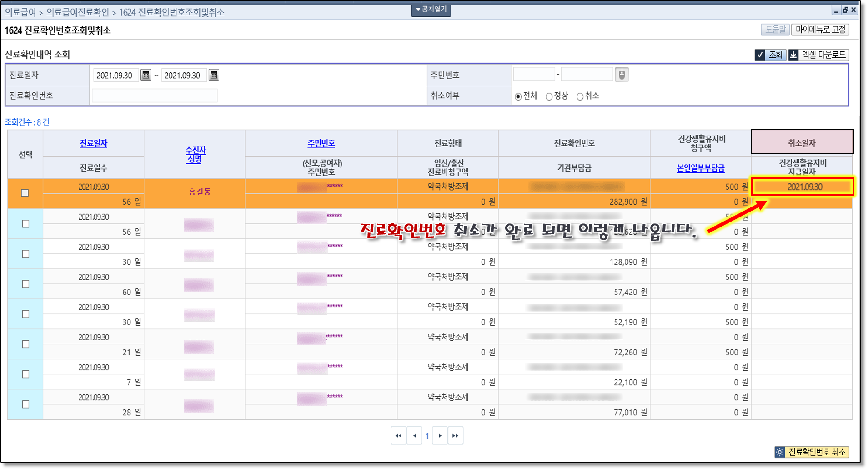Viewport: 868px width, 470px height.
Task: Open the end date calendar picker
Action: (213, 75)
